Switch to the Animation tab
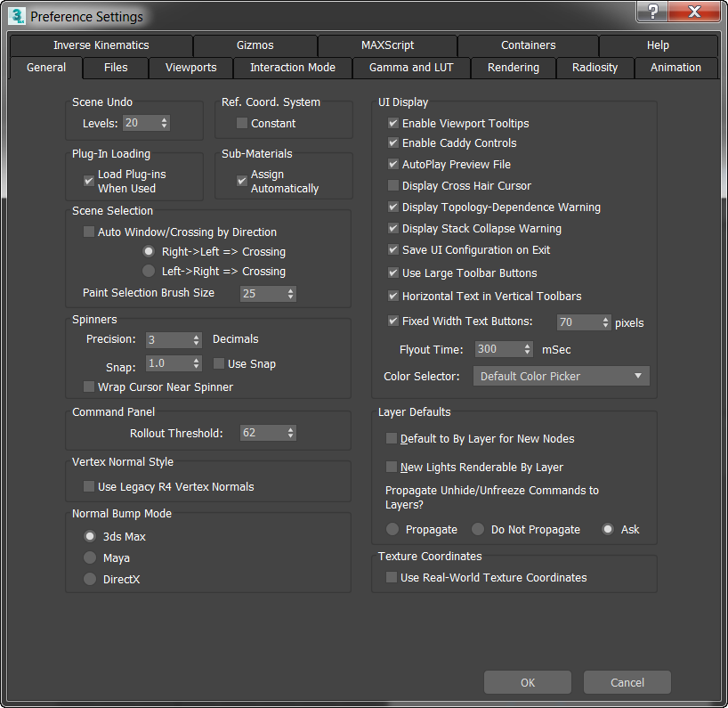 click(675, 68)
